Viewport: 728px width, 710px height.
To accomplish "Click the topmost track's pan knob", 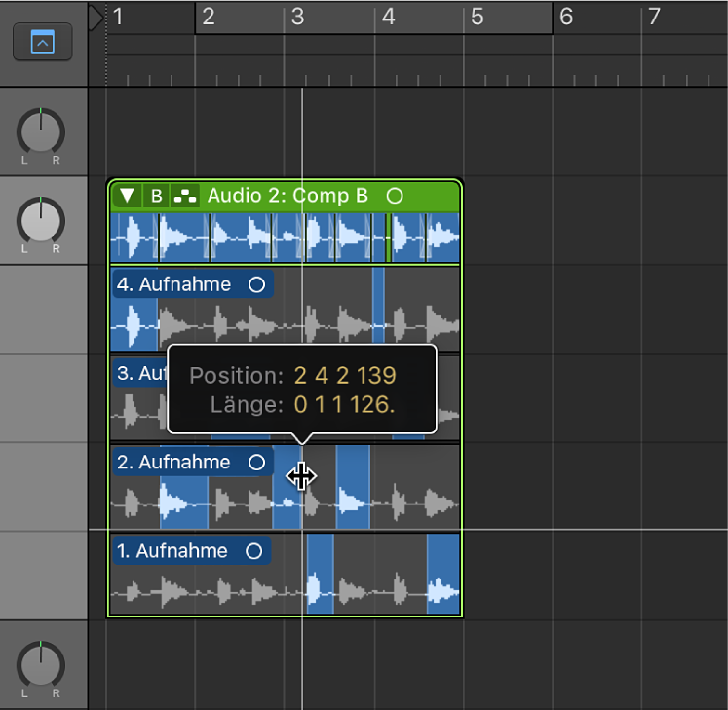I will (41, 131).
